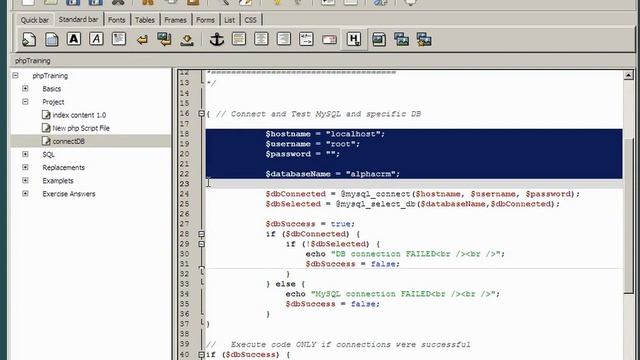
Task: Select the Examplets tree label
Action: click(x=58, y=180)
